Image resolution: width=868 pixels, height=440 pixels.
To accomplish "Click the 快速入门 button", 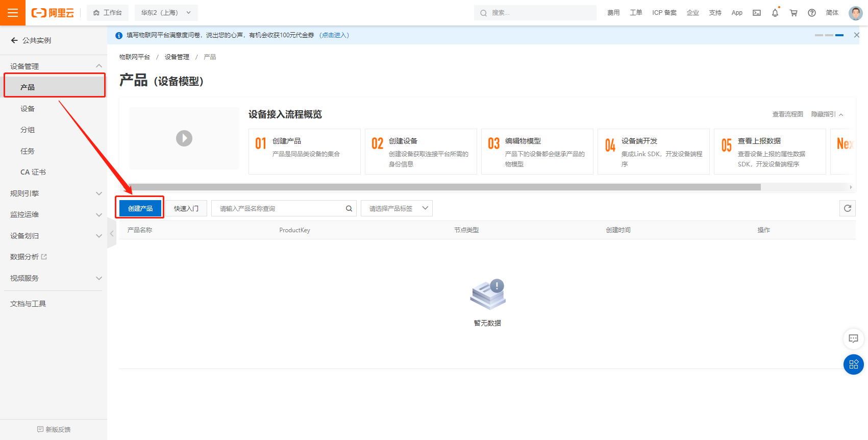I will [186, 208].
